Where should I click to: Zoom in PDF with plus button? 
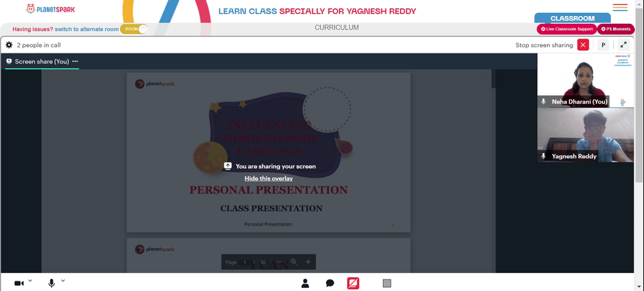click(x=308, y=262)
